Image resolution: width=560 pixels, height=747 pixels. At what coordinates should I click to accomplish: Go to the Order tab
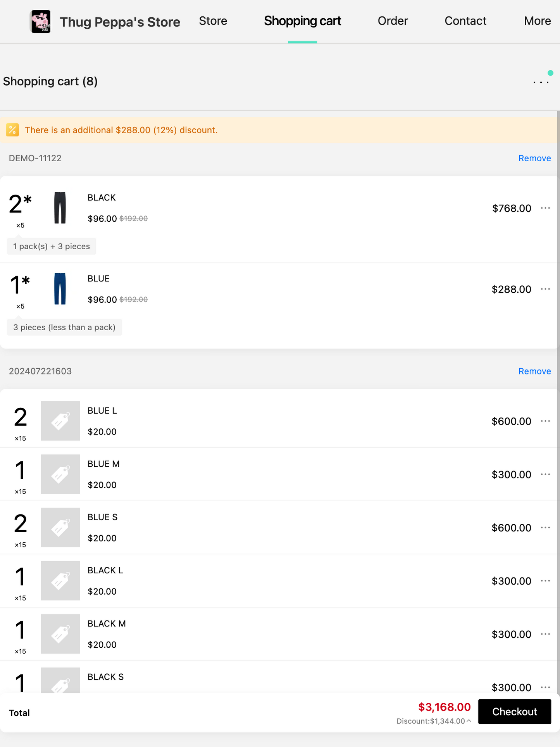(393, 21)
